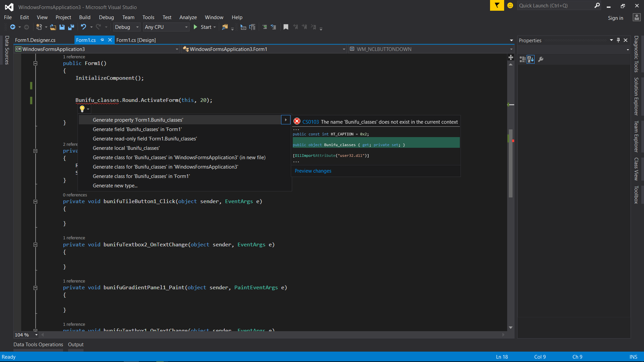Open the Analyze menu
The image size is (644, 362).
pyautogui.click(x=188, y=17)
